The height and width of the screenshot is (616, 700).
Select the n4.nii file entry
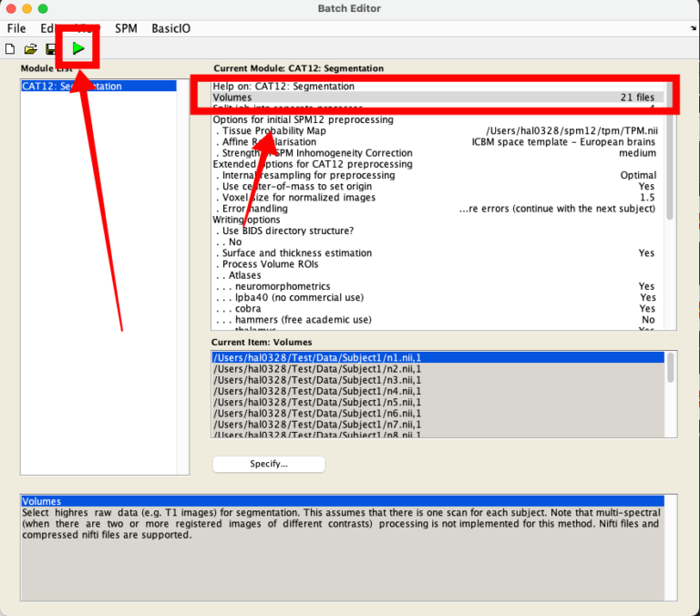tap(317, 391)
